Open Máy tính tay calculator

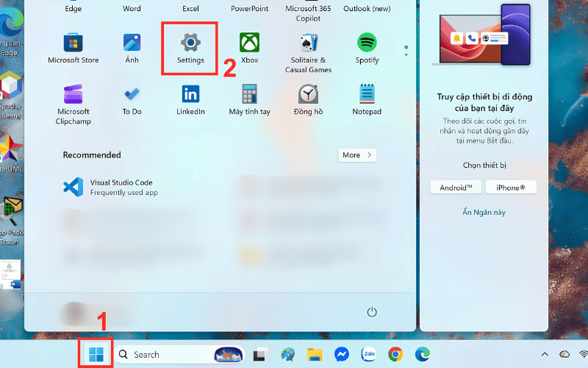pos(249,100)
